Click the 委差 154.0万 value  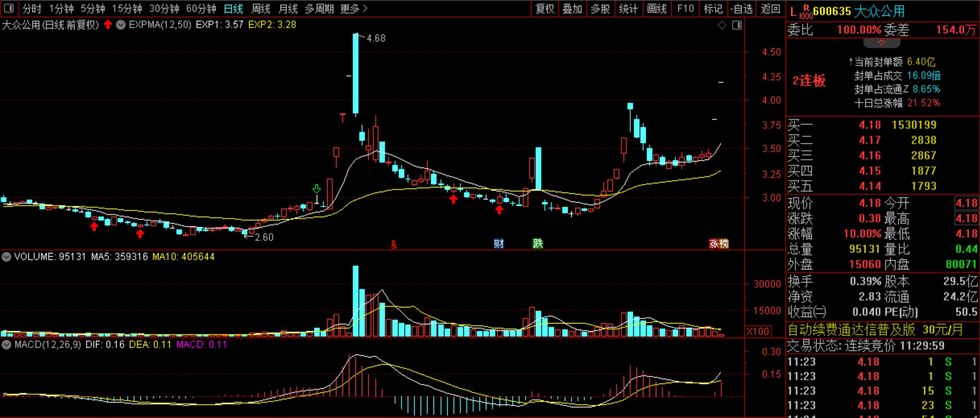(956, 30)
